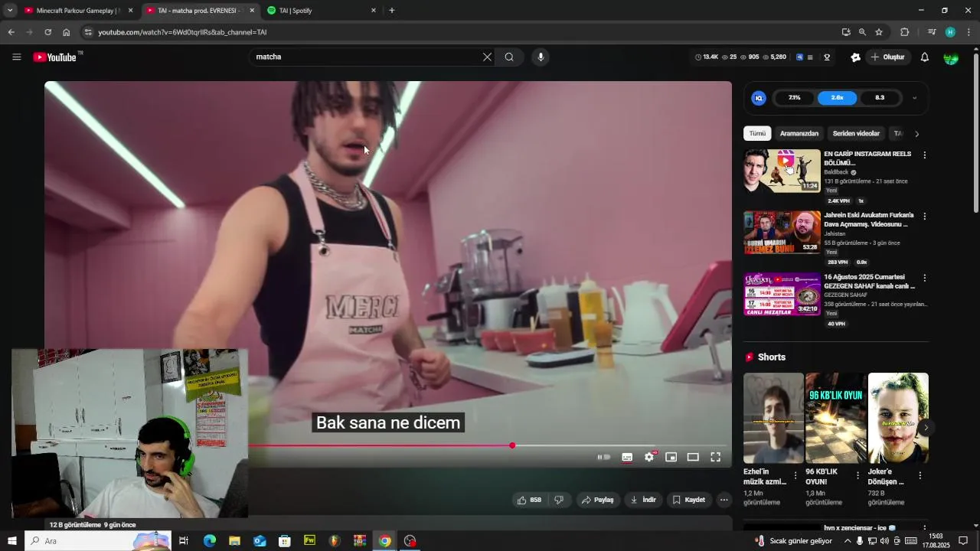Screen dimensions: 980x551
Task: Click the red playhead dot on progress bar
Action: [x=512, y=445]
